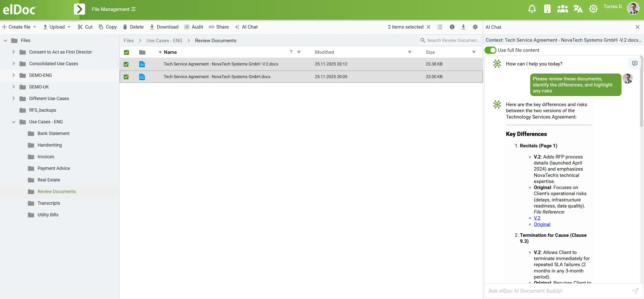The image size is (644, 299).
Task: Click the list view toggle icon
Action: pos(440,27)
